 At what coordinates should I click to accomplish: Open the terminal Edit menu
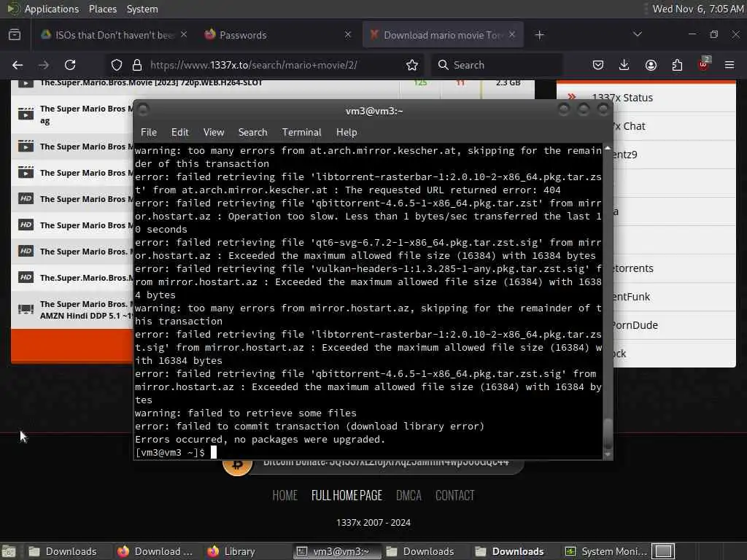coord(180,133)
